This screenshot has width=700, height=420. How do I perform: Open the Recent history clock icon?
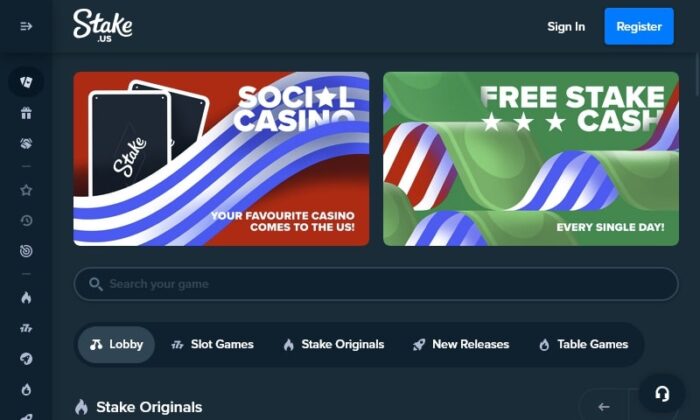(26, 220)
